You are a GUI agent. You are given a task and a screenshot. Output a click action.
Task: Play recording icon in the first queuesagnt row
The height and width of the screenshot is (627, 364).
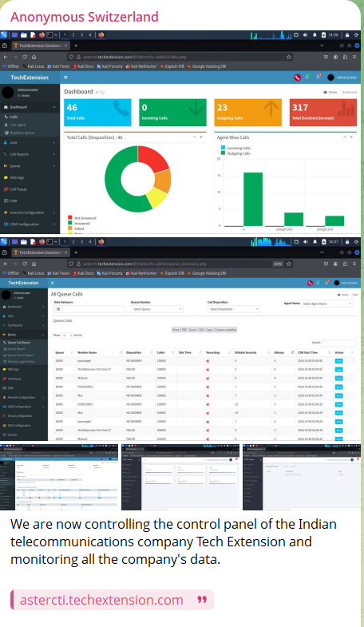208,361
